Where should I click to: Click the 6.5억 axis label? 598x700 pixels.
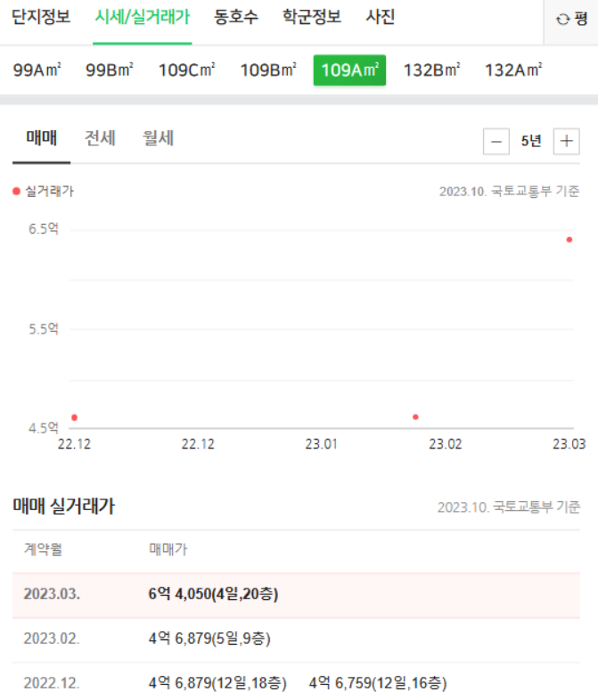(x=44, y=229)
